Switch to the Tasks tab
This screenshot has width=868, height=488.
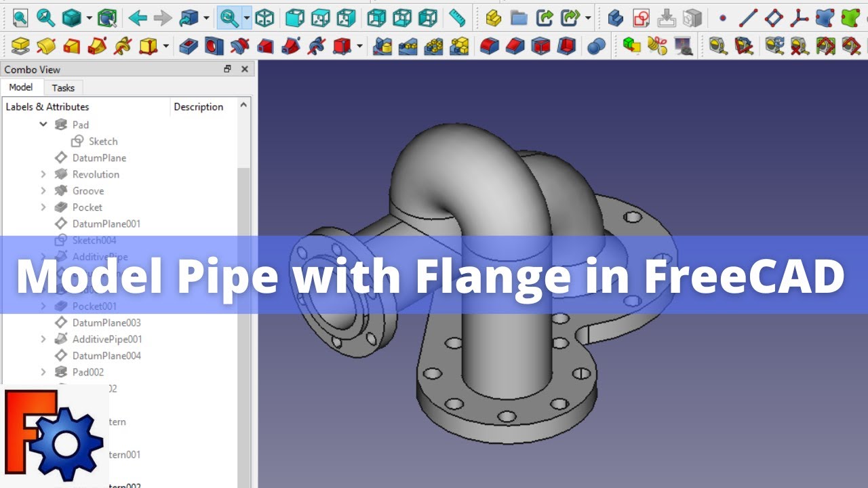[x=63, y=87]
